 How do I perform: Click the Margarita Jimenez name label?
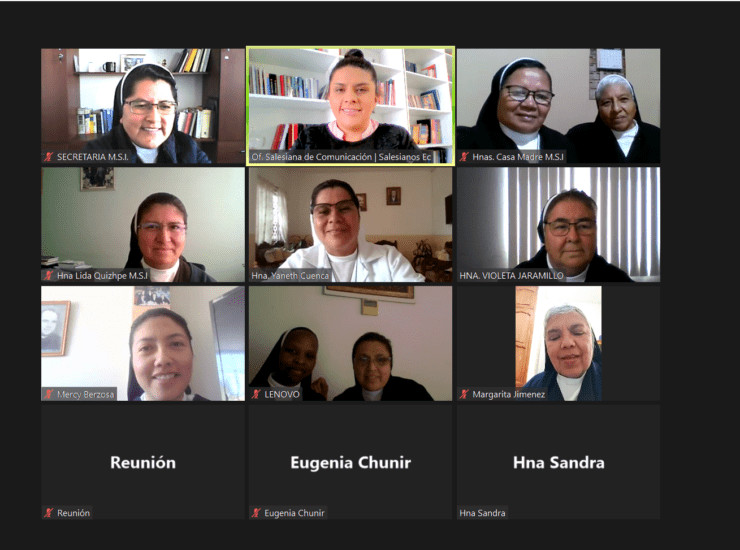tap(509, 394)
